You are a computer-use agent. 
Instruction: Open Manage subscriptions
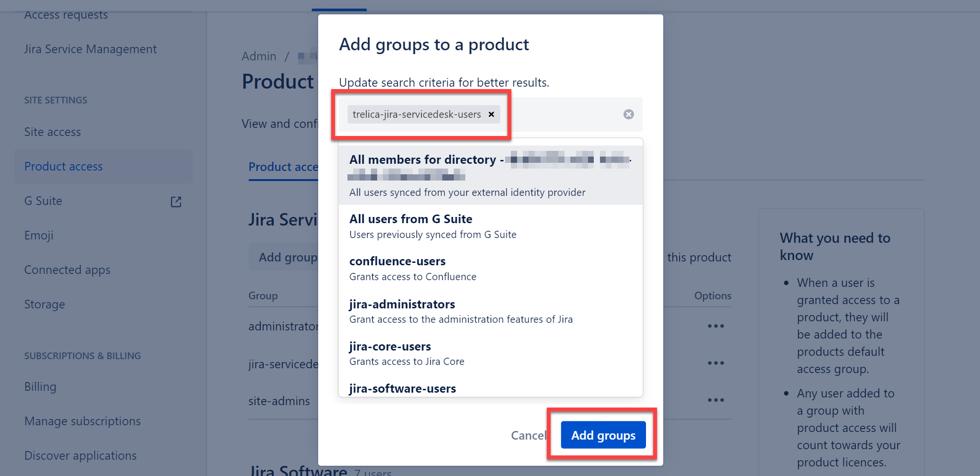[82, 421]
